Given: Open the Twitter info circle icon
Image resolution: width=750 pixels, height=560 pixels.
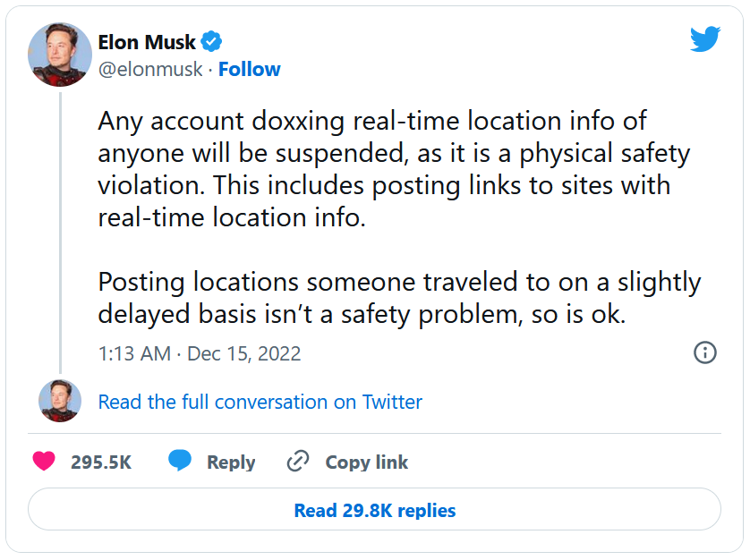Looking at the screenshot, I should pyautogui.click(x=705, y=352).
